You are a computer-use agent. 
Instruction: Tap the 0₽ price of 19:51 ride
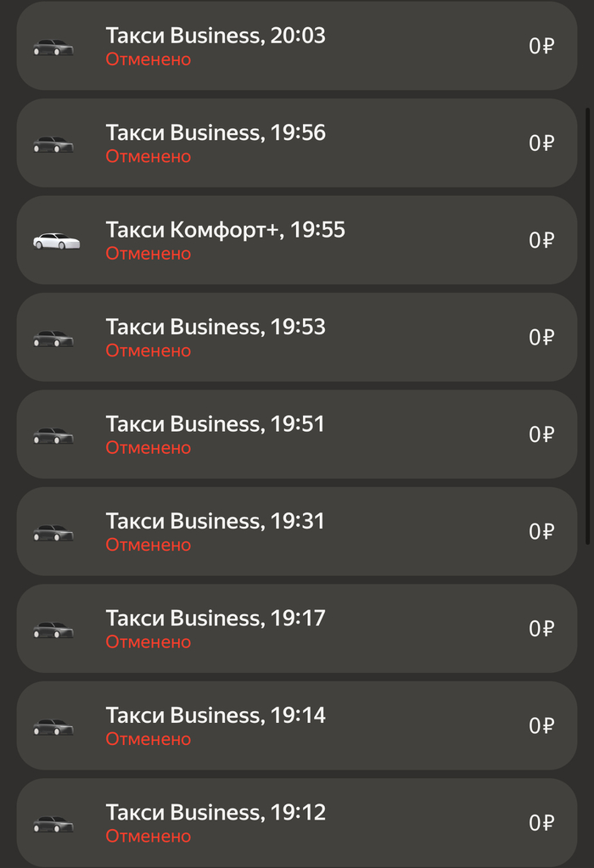point(541,434)
